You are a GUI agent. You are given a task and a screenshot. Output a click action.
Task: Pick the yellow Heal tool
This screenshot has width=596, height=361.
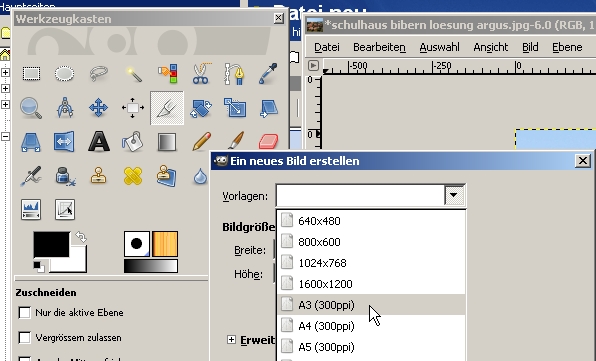pos(133,176)
